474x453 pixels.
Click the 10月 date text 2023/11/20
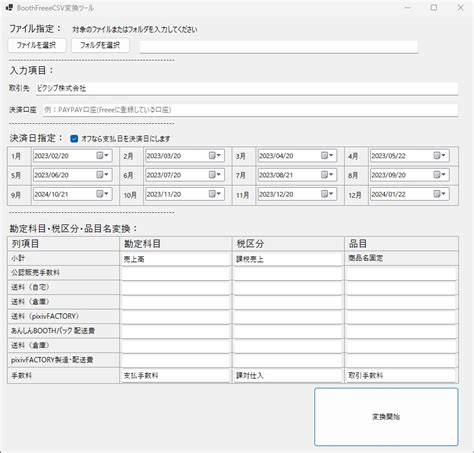(164, 194)
